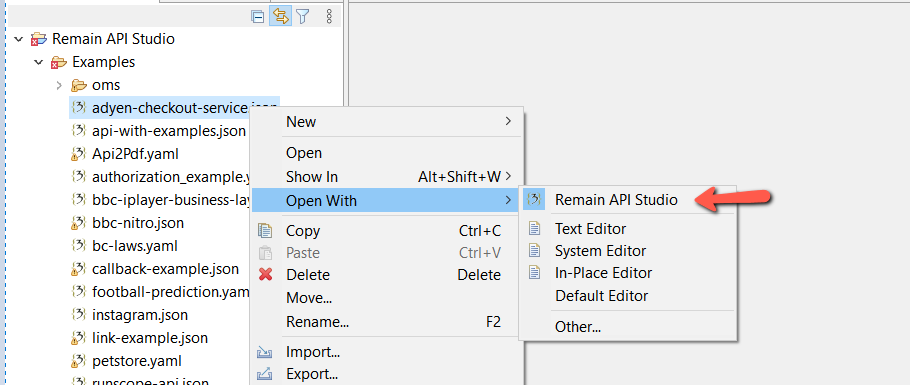
Task: Click the file icon of football-prediction.yaml
Action: point(78,292)
